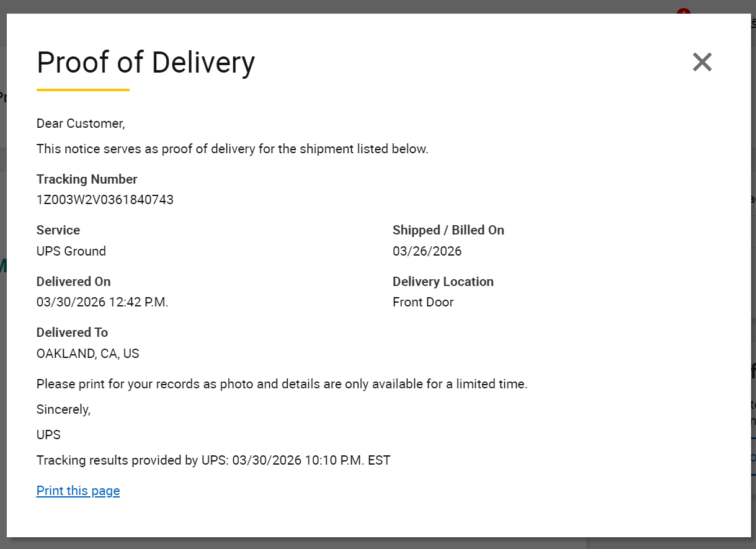Click the tracking results timestamp line
756x549 pixels.
213,460
